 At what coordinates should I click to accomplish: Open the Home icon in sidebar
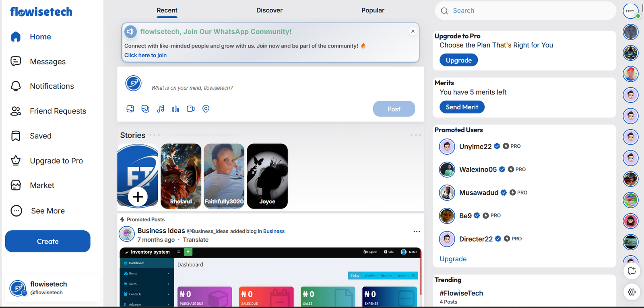pos(16,37)
